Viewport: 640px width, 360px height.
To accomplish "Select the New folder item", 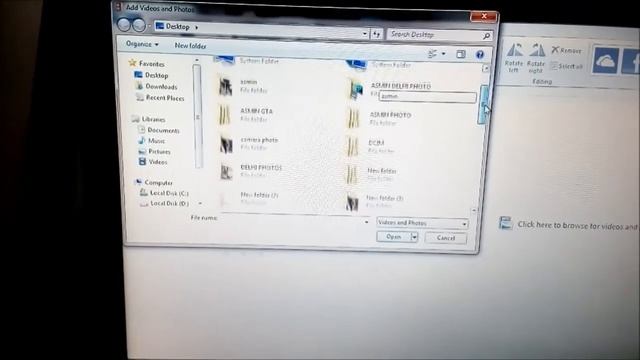I will (x=371, y=174).
